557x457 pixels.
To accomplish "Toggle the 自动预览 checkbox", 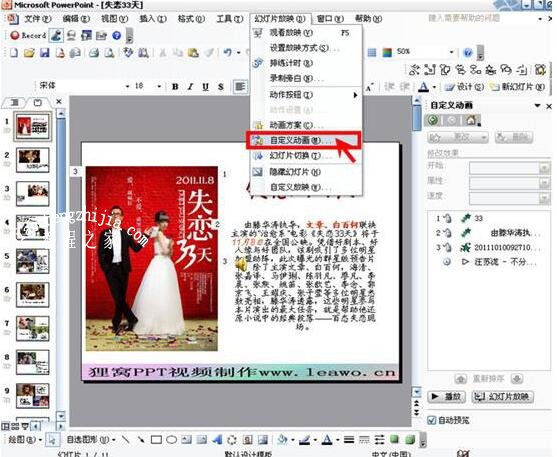I will pos(432,420).
